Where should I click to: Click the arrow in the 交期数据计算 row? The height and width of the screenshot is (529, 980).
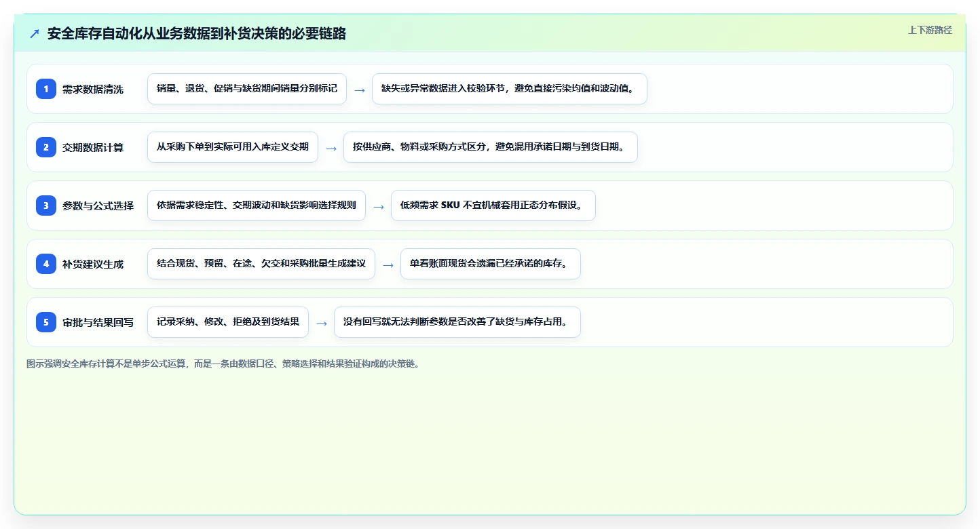pos(331,148)
